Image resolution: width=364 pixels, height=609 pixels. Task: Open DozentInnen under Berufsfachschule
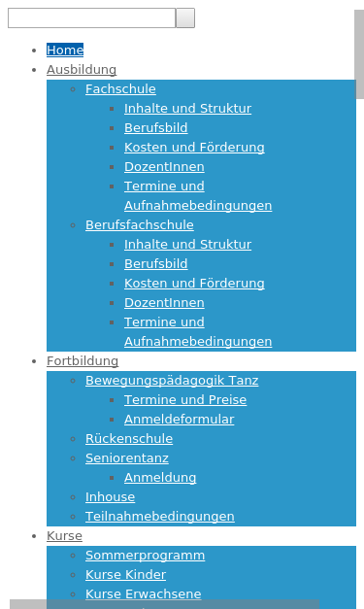[x=164, y=303]
